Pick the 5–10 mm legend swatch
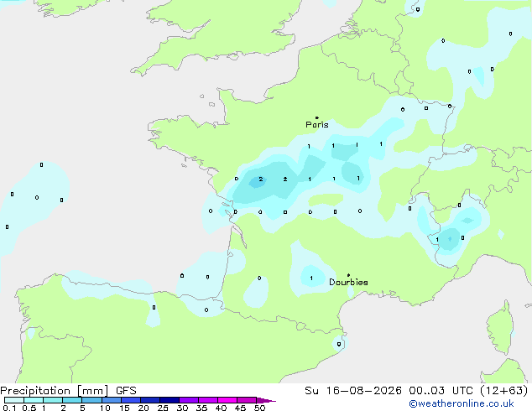Image resolution: width=532 pixels, height=411 pixels. (x=91, y=400)
